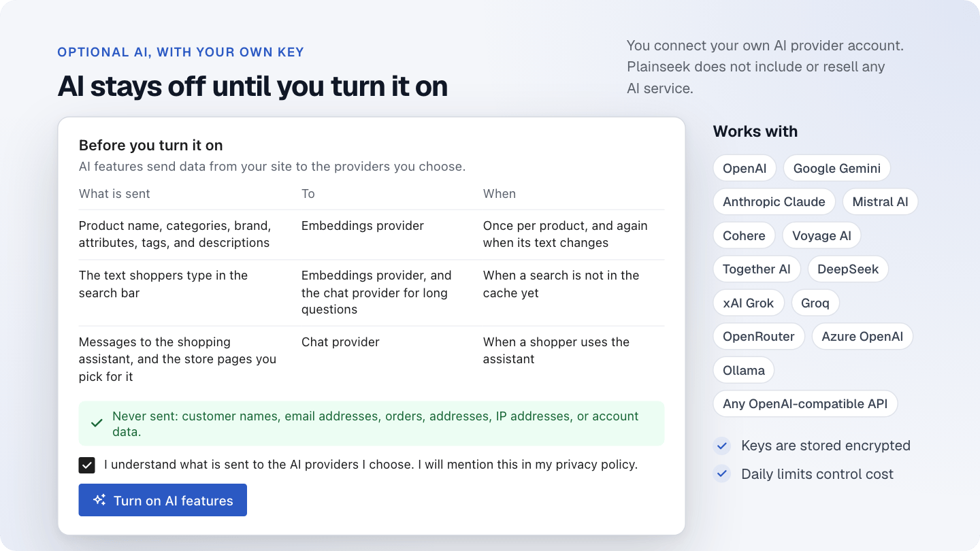Screen dimensions: 980x551
Task: Click the Groq chip
Action: [x=815, y=303]
